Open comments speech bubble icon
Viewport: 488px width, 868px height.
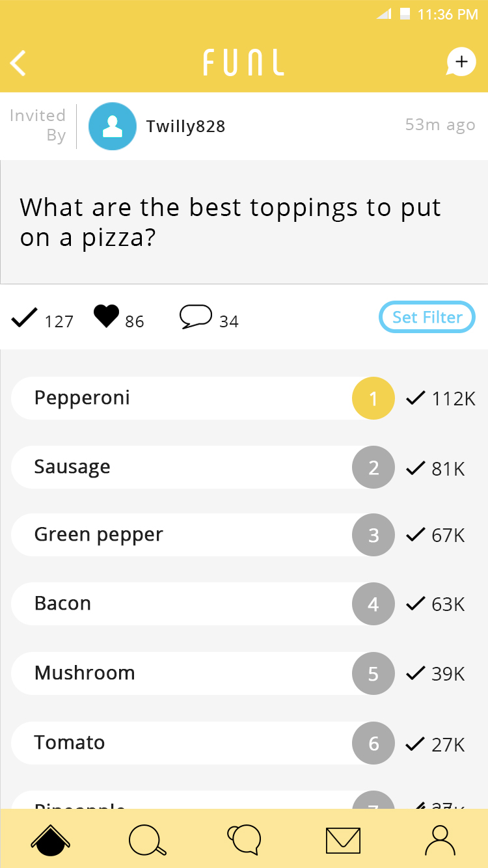click(196, 317)
